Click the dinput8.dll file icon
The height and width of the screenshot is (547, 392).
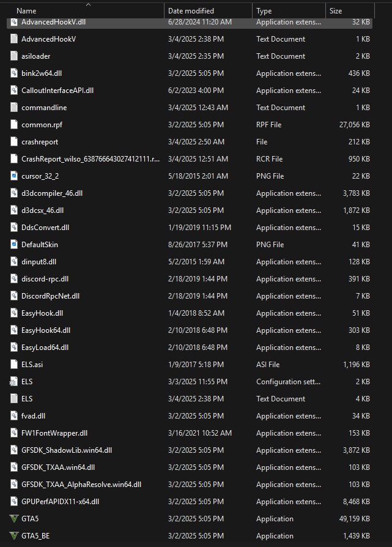click(x=14, y=262)
